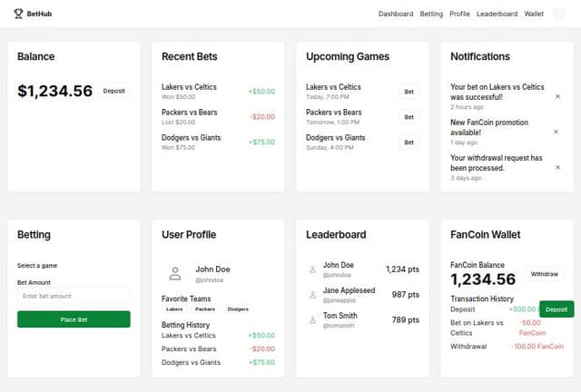The image size is (581, 392).
Task: Click the -100.00 FanCoin transaction amount
Action: pyautogui.click(x=537, y=347)
